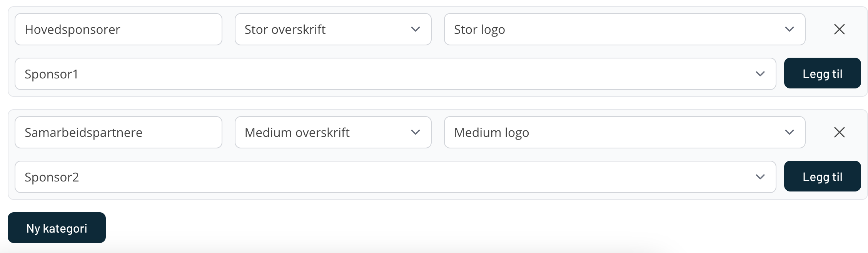Click the Ny kategori button
The height and width of the screenshot is (253, 868).
57,228
